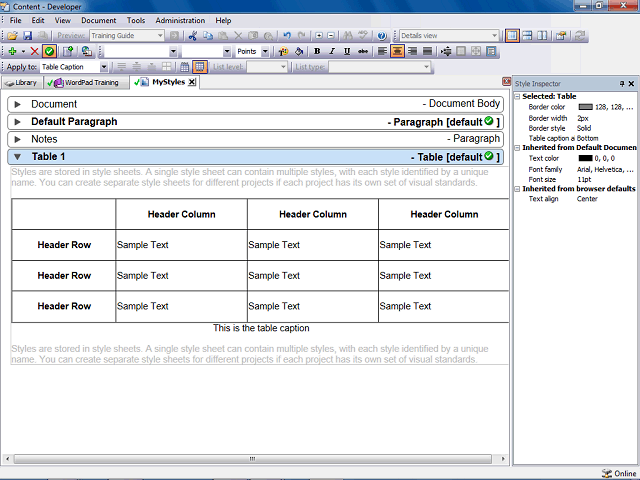Click the Text color black swatch

pyautogui.click(x=585, y=158)
